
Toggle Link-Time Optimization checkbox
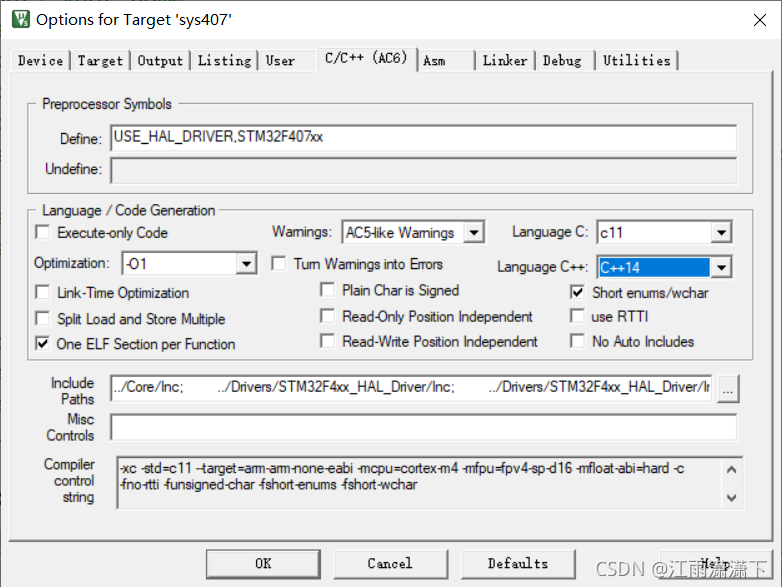(x=43, y=292)
